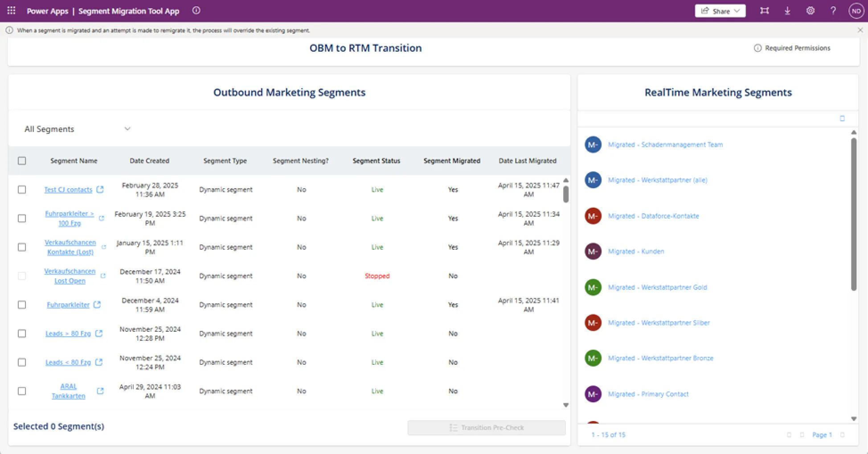
Task: Click the info icon next to app title
Action: pos(196,11)
